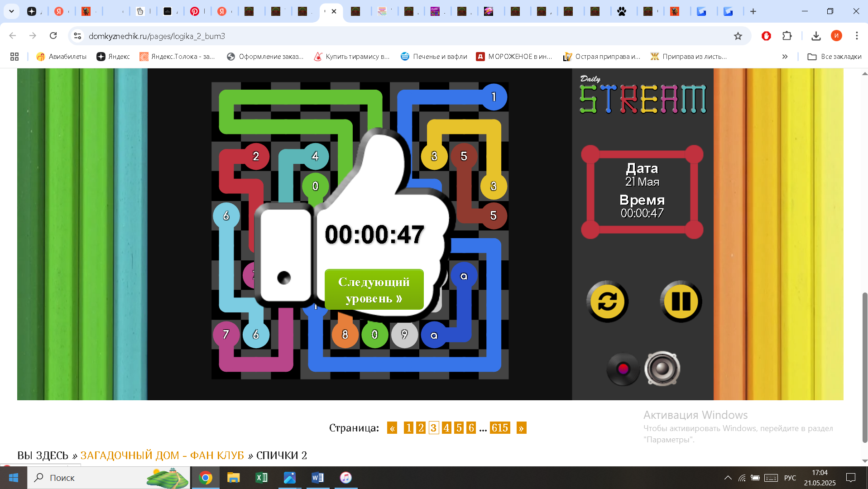Click the purple node numbered 7 at the bottom
The width and height of the screenshot is (868, 489).
point(226,335)
